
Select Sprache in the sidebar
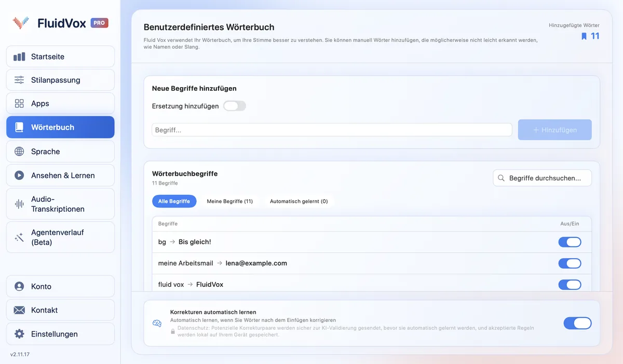click(x=60, y=151)
